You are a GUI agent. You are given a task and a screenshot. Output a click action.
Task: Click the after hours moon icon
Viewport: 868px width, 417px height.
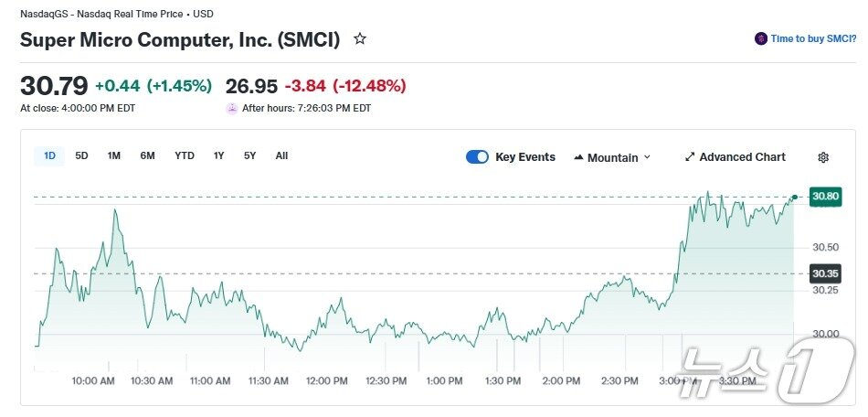pyautogui.click(x=232, y=108)
